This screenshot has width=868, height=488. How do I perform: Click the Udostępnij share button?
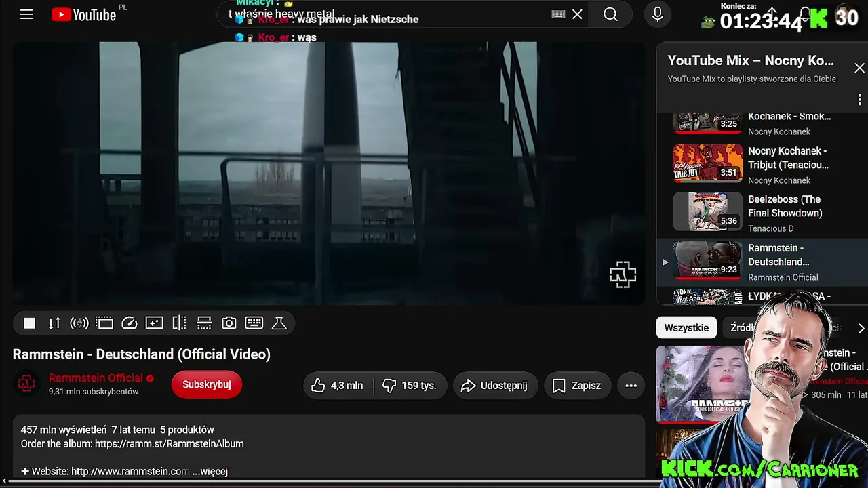pyautogui.click(x=495, y=386)
